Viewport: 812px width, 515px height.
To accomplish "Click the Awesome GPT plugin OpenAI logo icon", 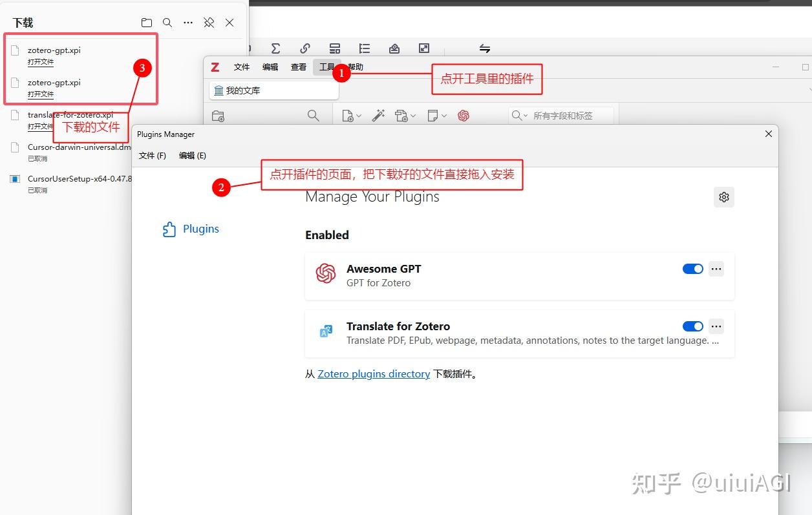I will pyautogui.click(x=325, y=275).
